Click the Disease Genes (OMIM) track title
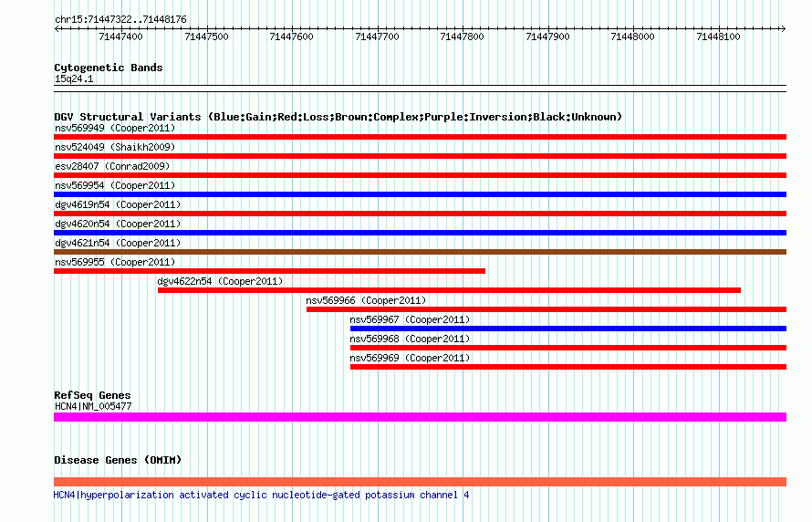The width and height of the screenshot is (812, 522). click(118, 460)
